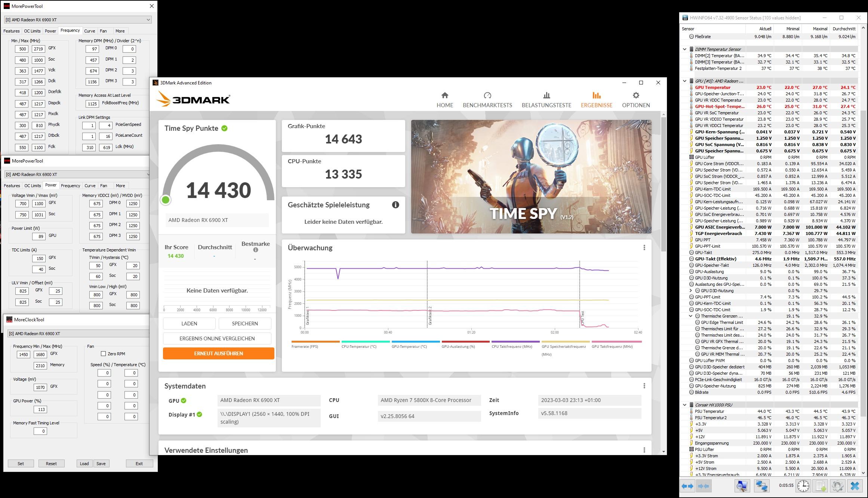Screen dimensions: 868x498
Task: Switch to Fan tab in second MorePowerTool
Action: [x=104, y=186]
